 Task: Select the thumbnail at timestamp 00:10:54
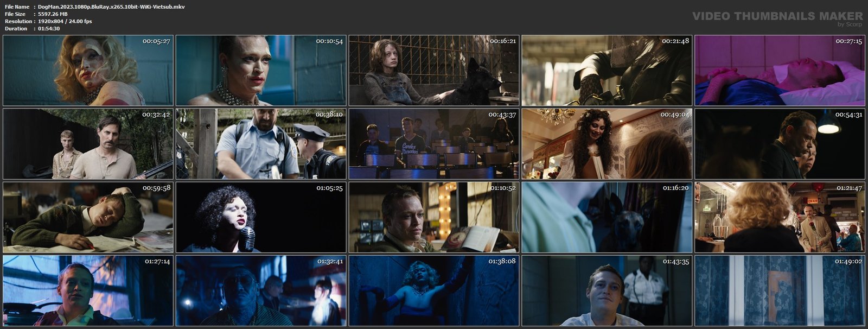click(x=261, y=71)
